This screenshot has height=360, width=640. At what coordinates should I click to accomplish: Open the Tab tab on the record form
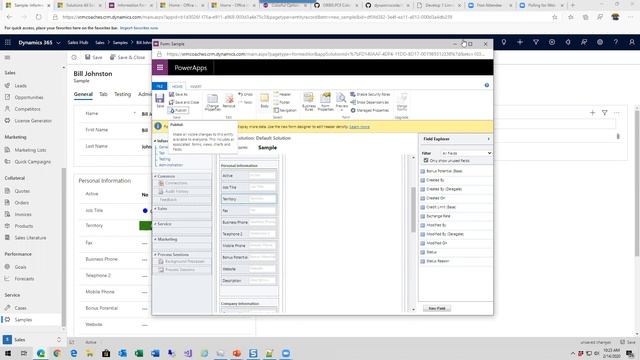[103, 94]
